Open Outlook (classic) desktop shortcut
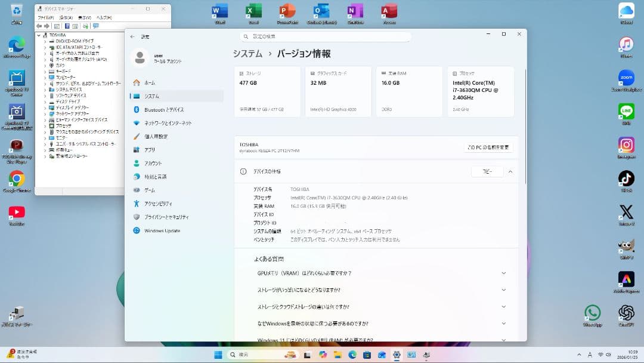Viewport: 644px width, 363px height. click(321, 14)
